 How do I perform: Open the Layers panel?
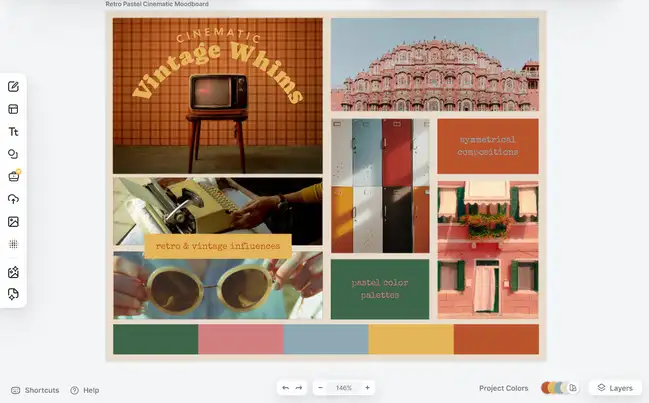coord(613,388)
